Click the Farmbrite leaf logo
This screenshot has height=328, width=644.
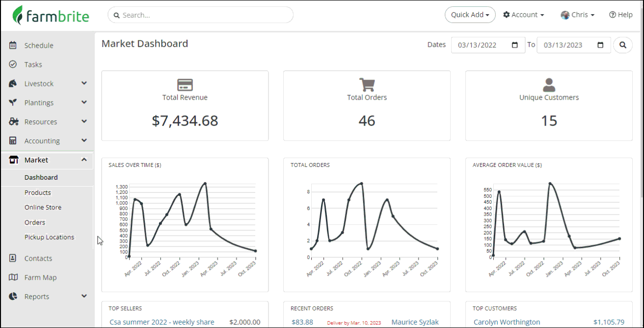(18, 15)
